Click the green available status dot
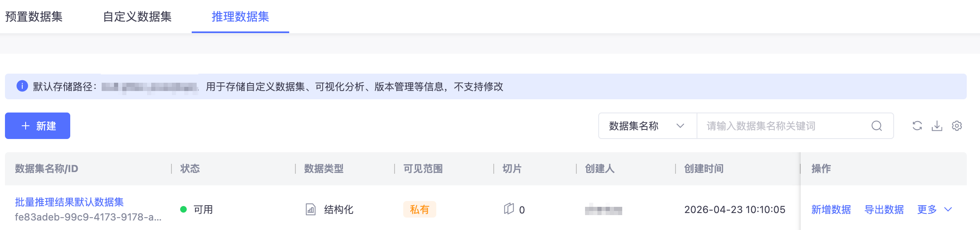The image size is (980, 230). 183,209
